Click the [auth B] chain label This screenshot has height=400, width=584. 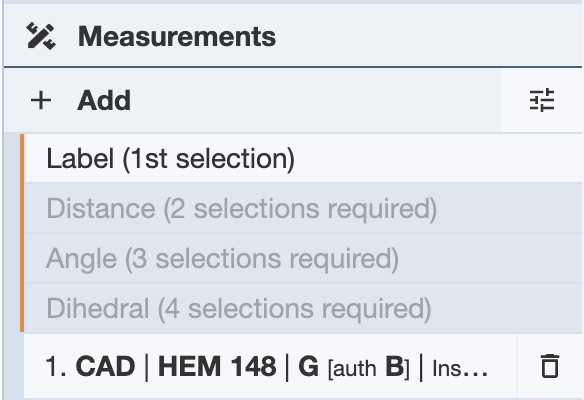tap(368, 367)
